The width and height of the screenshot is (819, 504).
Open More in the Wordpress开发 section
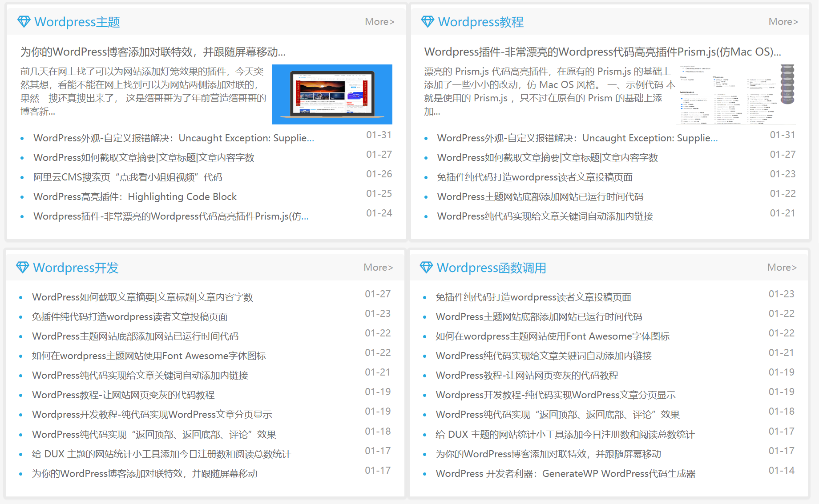coord(378,268)
